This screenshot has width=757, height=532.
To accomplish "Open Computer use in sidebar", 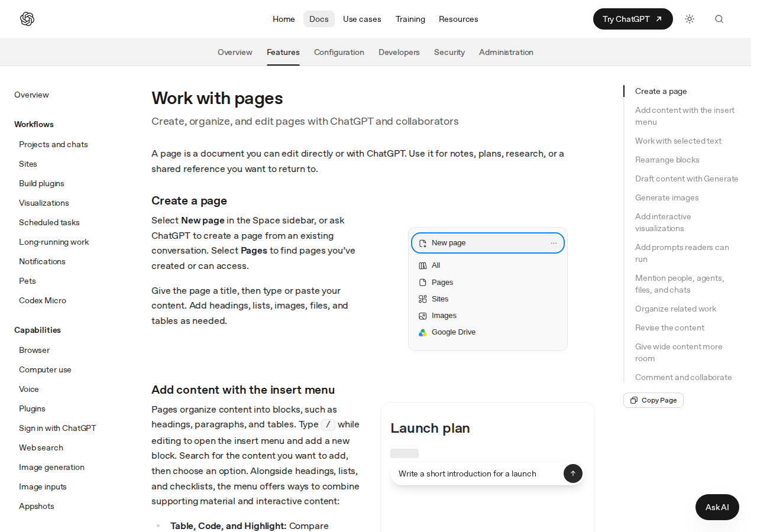I will click(x=45, y=369).
